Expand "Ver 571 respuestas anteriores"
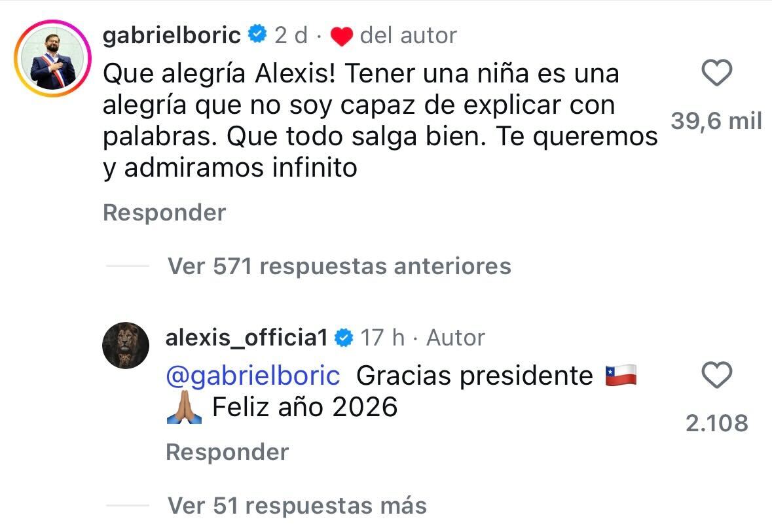772x532 pixels. click(x=339, y=266)
